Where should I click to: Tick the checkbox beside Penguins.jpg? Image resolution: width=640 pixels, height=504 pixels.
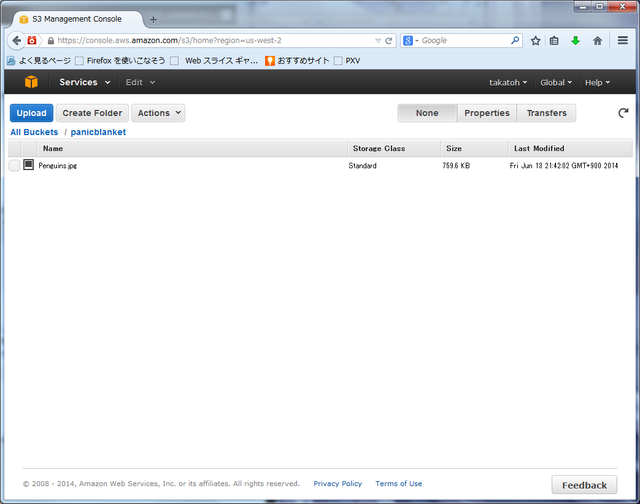(x=14, y=165)
